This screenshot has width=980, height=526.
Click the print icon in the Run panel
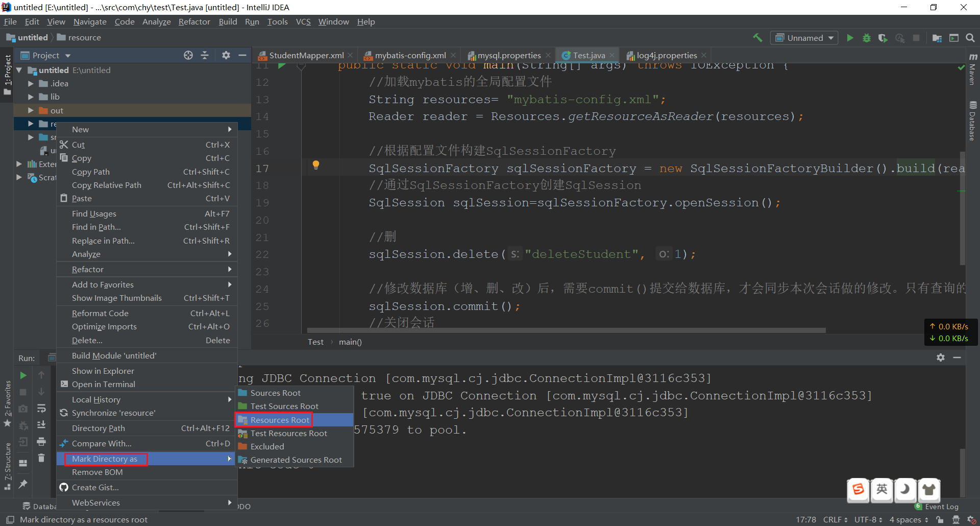tap(41, 441)
